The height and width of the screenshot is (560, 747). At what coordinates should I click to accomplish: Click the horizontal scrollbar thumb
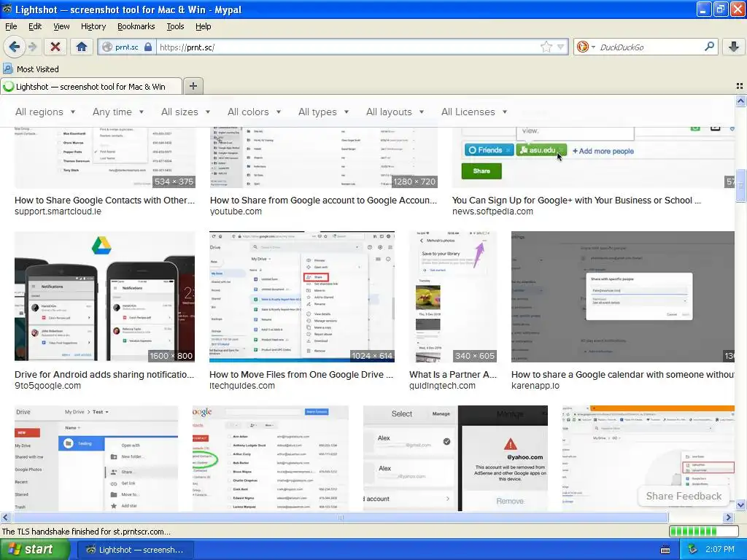341,517
